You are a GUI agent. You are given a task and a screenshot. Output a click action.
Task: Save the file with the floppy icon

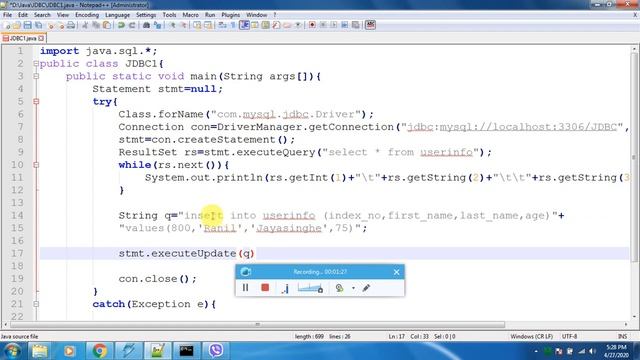point(27,25)
